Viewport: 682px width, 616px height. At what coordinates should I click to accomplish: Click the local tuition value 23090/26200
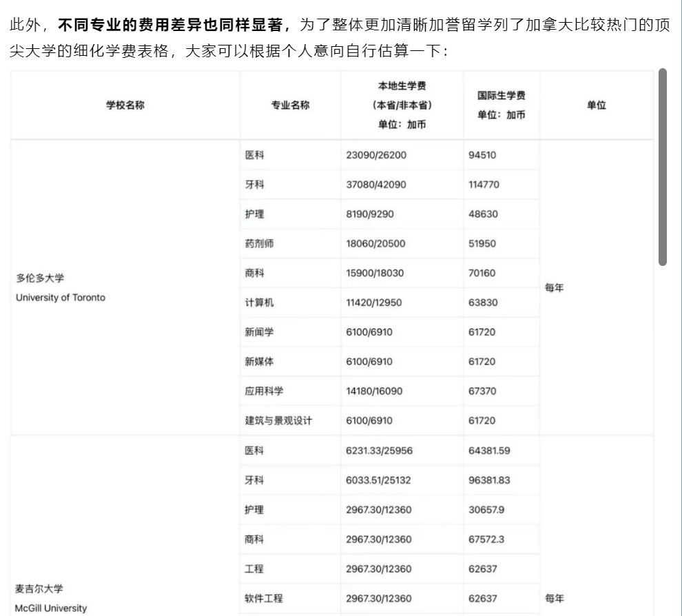[376, 155]
